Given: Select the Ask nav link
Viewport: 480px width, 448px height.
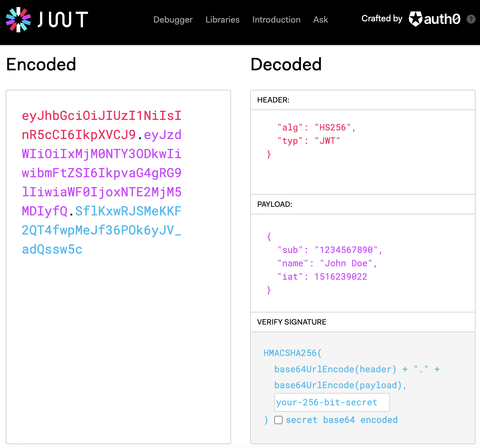Looking at the screenshot, I should (320, 20).
